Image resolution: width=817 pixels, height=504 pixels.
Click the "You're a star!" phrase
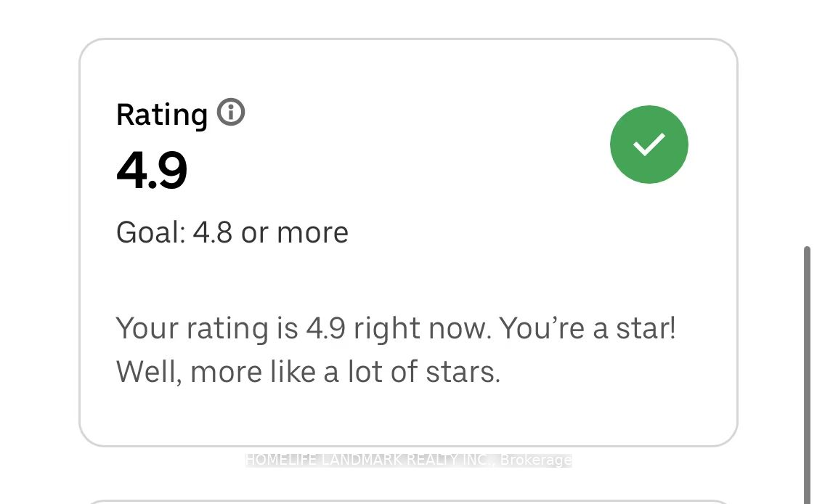(588, 328)
